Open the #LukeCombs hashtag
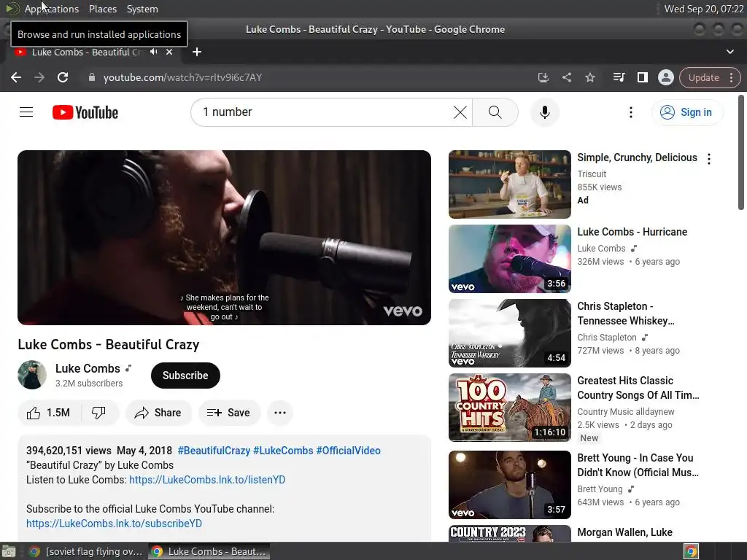 (x=283, y=451)
